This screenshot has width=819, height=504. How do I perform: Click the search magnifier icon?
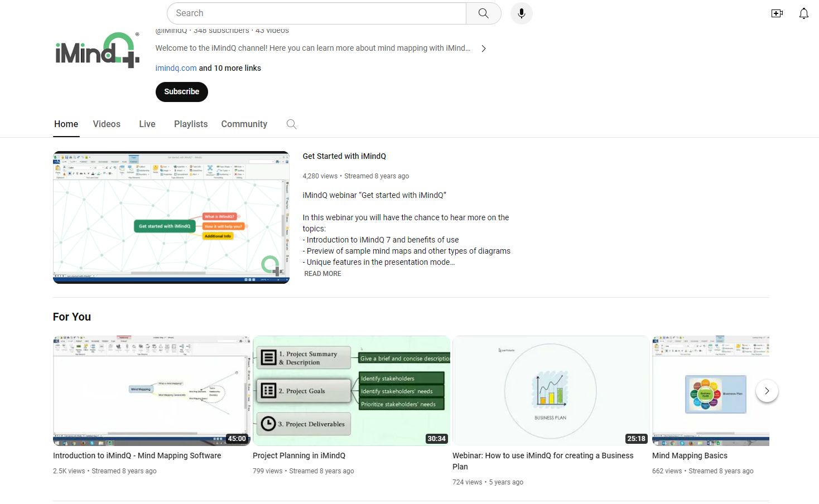pos(482,13)
